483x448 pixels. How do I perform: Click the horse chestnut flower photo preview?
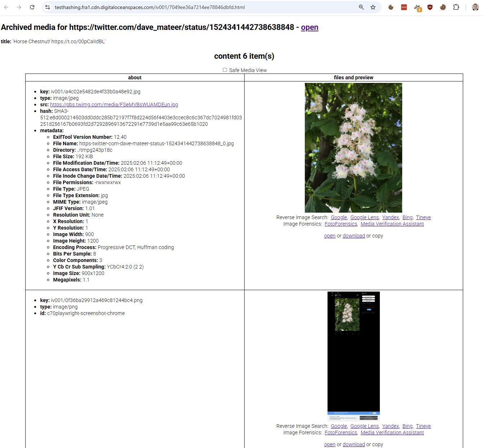pyautogui.click(x=353, y=148)
